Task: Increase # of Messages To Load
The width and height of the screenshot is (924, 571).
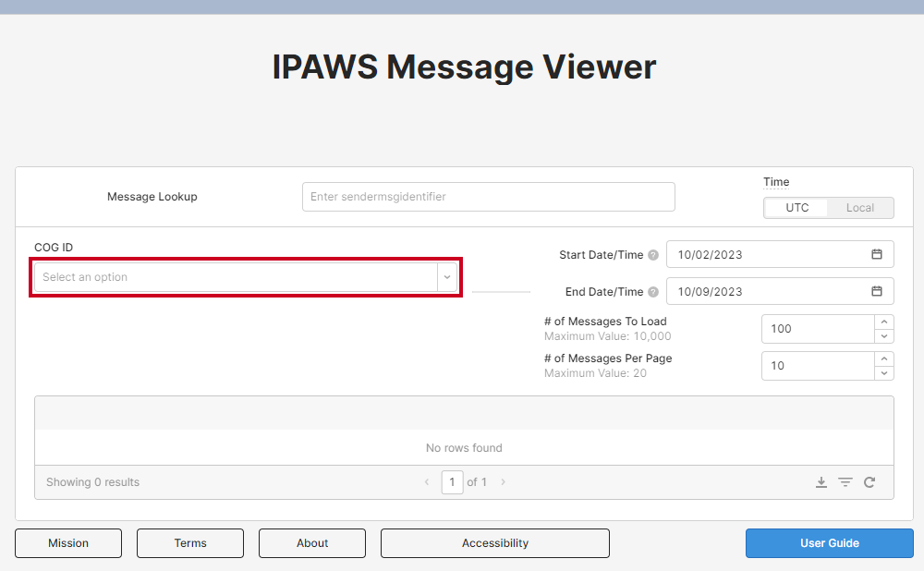Action: (x=884, y=322)
